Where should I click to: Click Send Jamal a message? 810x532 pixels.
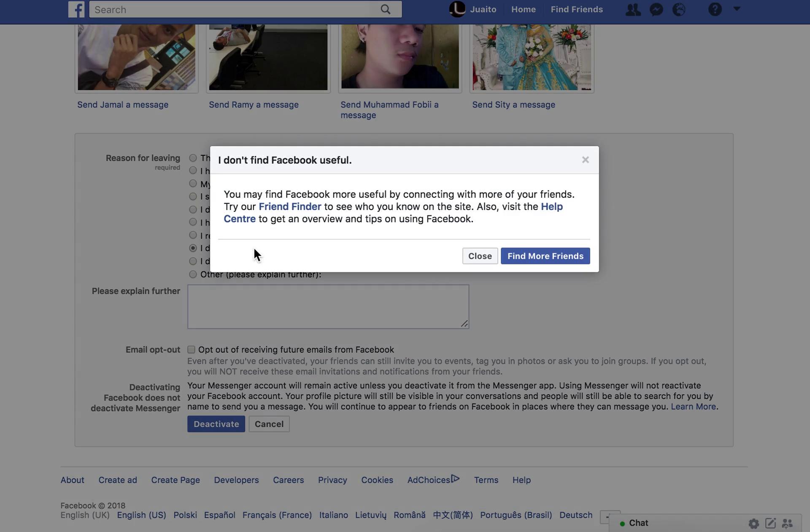123,105
